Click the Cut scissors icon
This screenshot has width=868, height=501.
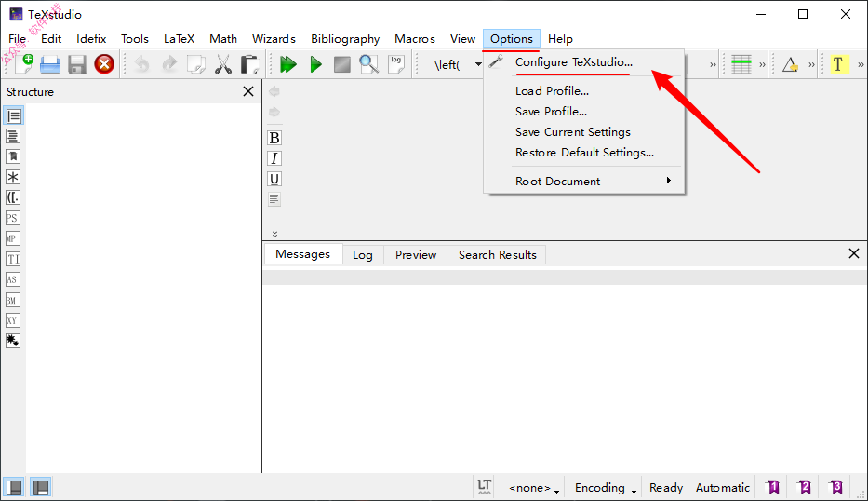coord(223,64)
